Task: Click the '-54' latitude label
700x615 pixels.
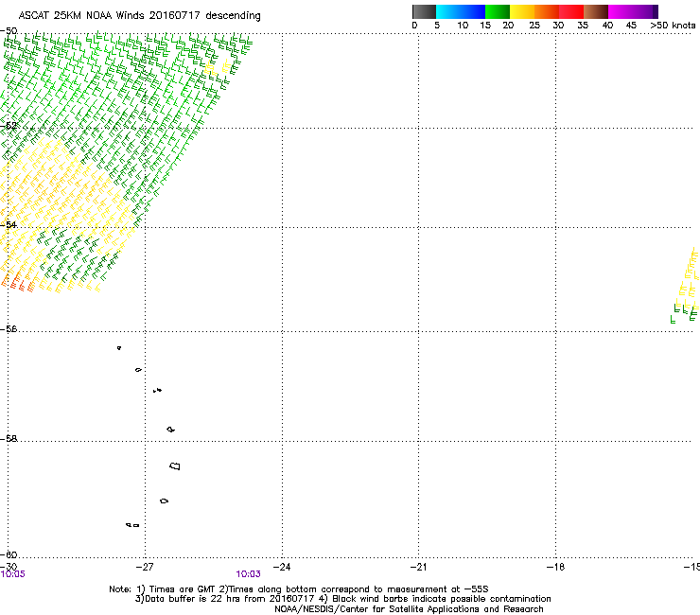Action: (9, 224)
